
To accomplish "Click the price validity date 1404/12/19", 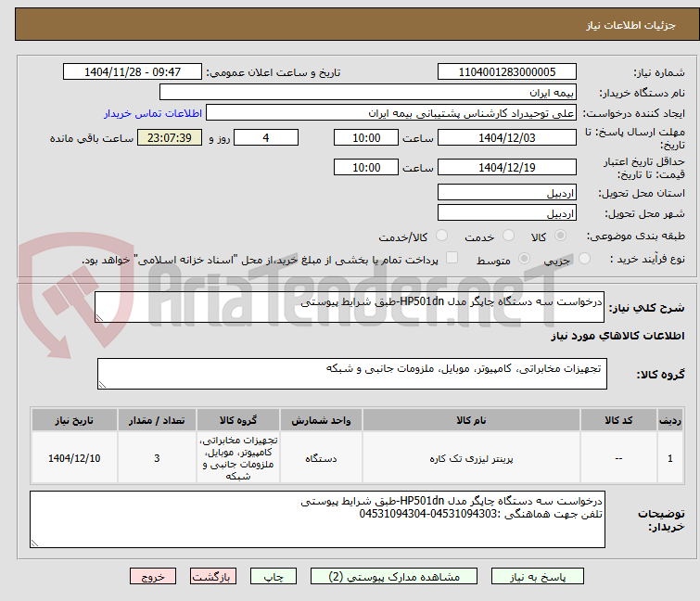I will pos(507,167).
